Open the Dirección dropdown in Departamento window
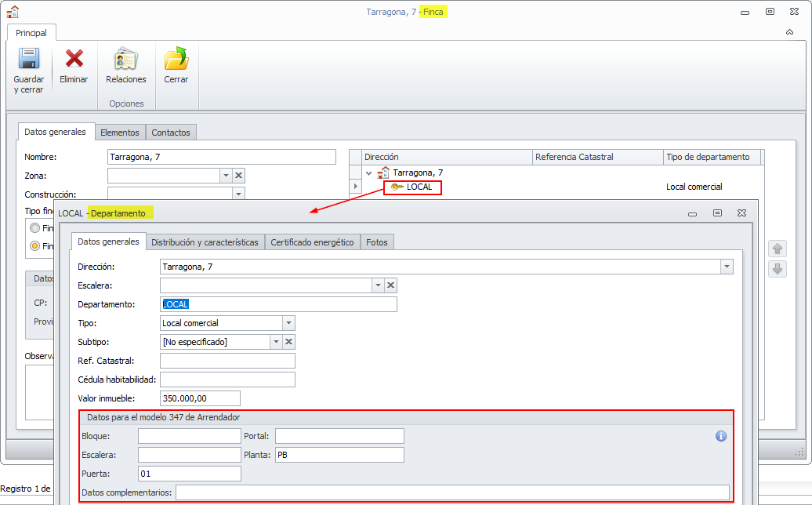 (727, 267)
